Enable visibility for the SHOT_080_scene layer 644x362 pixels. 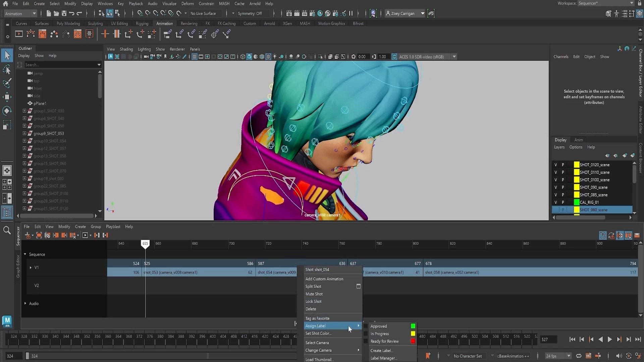555,209
